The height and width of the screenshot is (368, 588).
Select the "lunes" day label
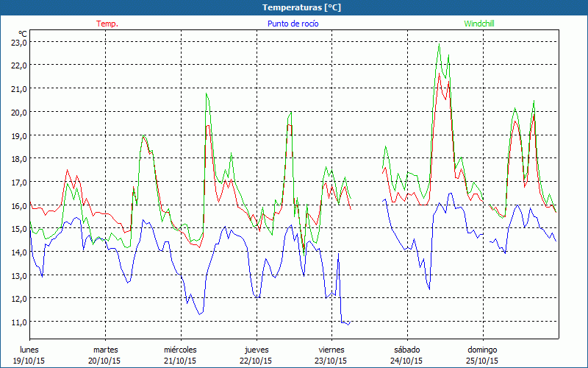coord(30,350)
